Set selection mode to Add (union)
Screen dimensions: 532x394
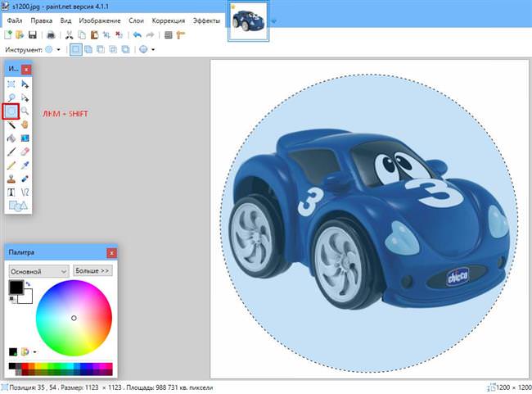click(88, 50)
